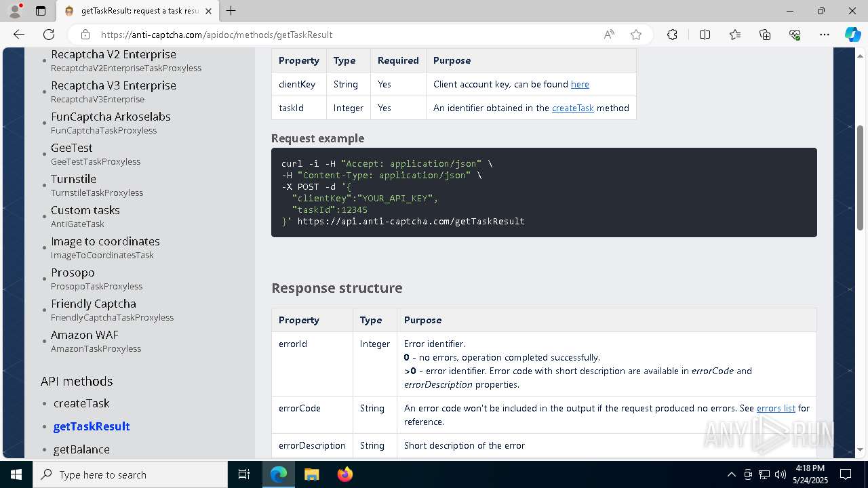This screenshot has width=868, height=488.
Task: Activate the Read aloud icon
Action: click(609, 35)
